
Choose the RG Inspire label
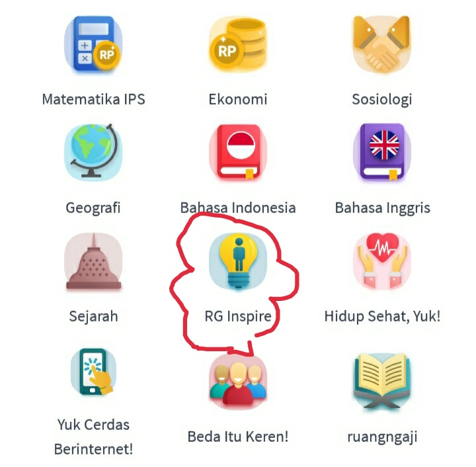pyautogui.click(x=238, y=317)
